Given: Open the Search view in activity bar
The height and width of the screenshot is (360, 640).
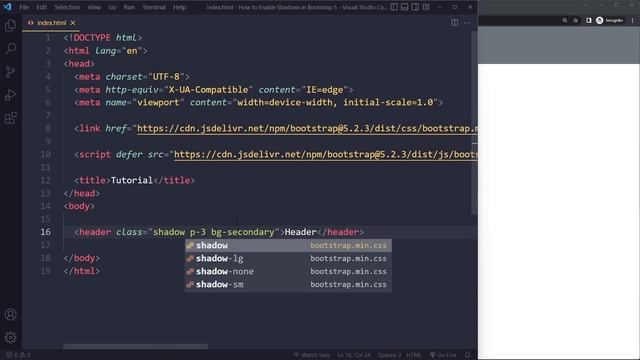Looking at the screenshot, I should coord(11,49).
